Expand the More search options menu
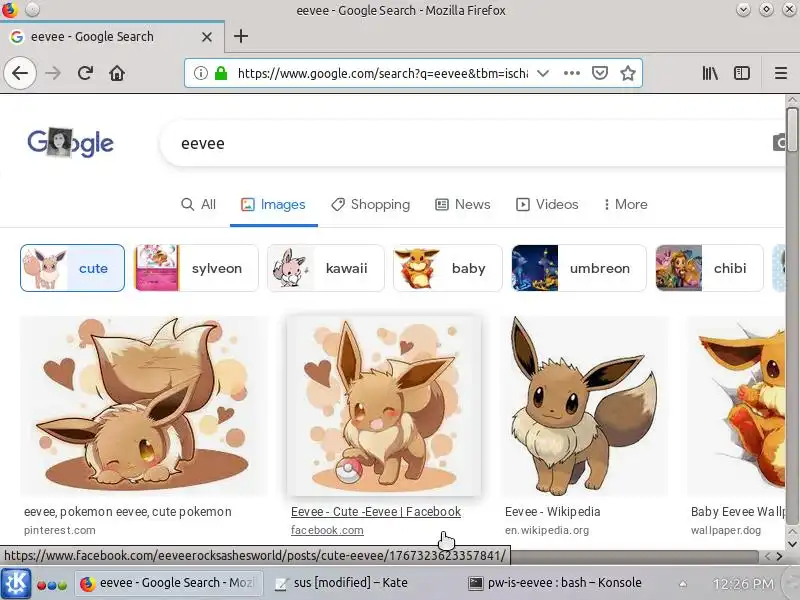800x600 pixels. pos(626,205)
